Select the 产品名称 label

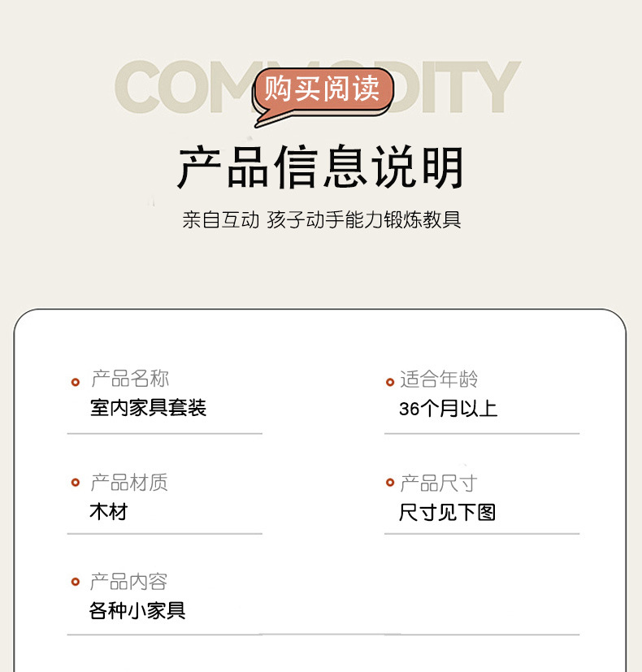point(130,379)
